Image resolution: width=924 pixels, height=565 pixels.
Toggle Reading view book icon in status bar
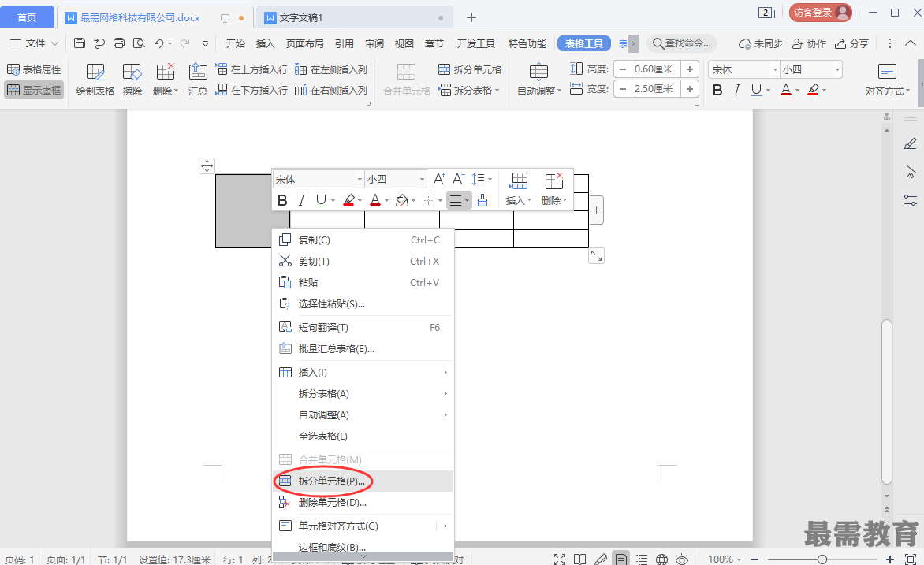(579, 559)
